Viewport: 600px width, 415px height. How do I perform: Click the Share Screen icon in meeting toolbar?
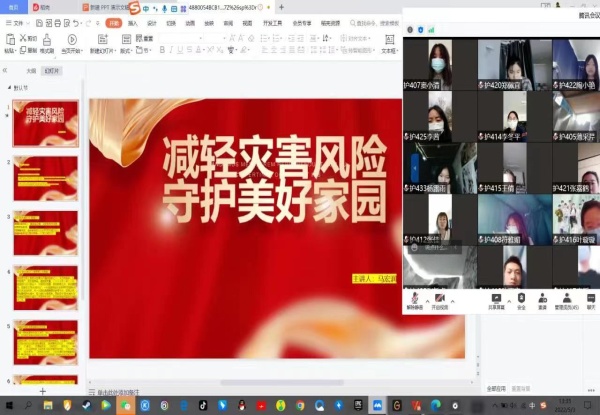point(496,298)
